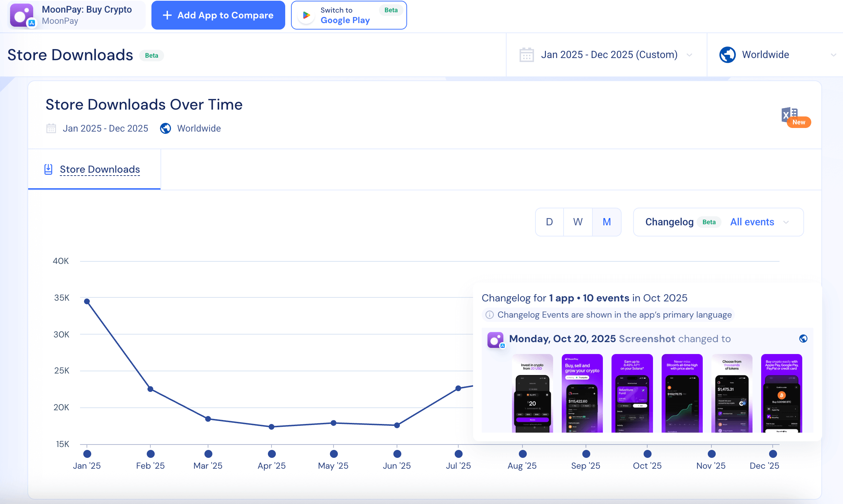
Task: Click the info icon in changelog notice
Action: tap(489, 315)
